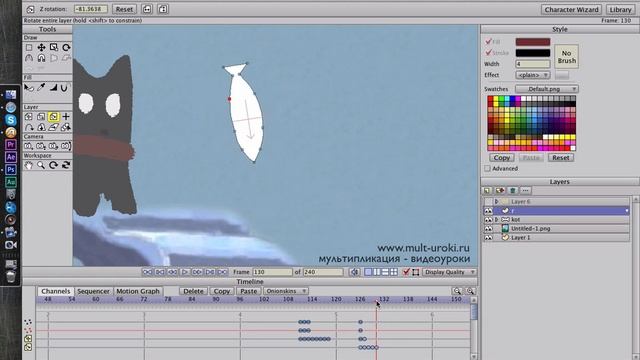
Task: Choose the Select Shape tool under Fill
Action: [x=29, y=87]
